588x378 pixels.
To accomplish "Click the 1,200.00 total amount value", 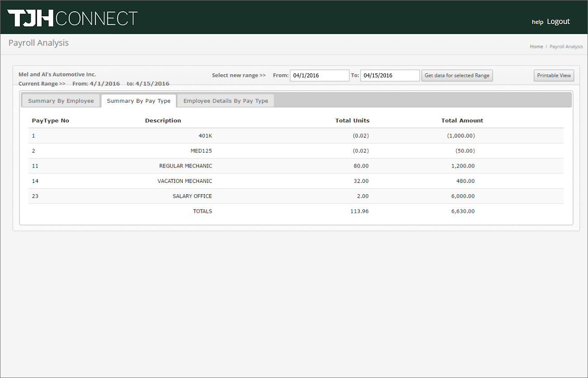I will (x=463, y=166).
